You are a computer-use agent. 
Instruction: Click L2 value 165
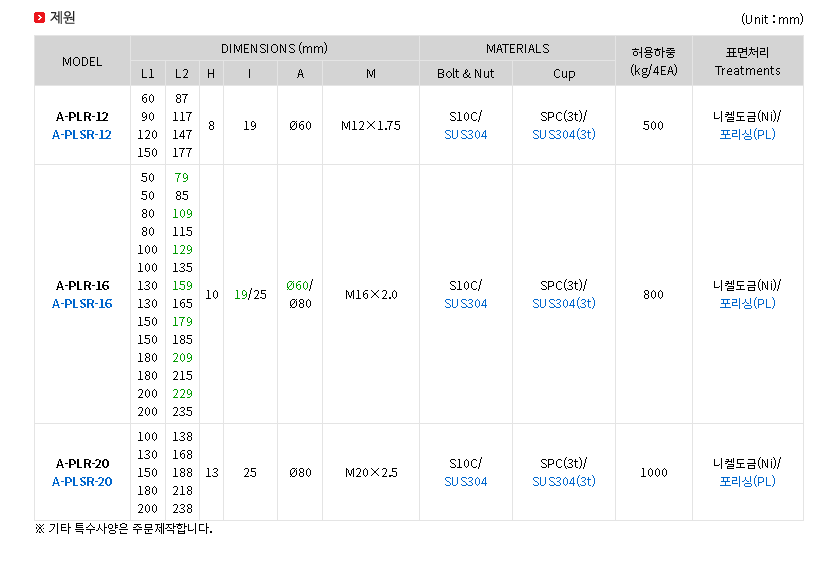182,303
